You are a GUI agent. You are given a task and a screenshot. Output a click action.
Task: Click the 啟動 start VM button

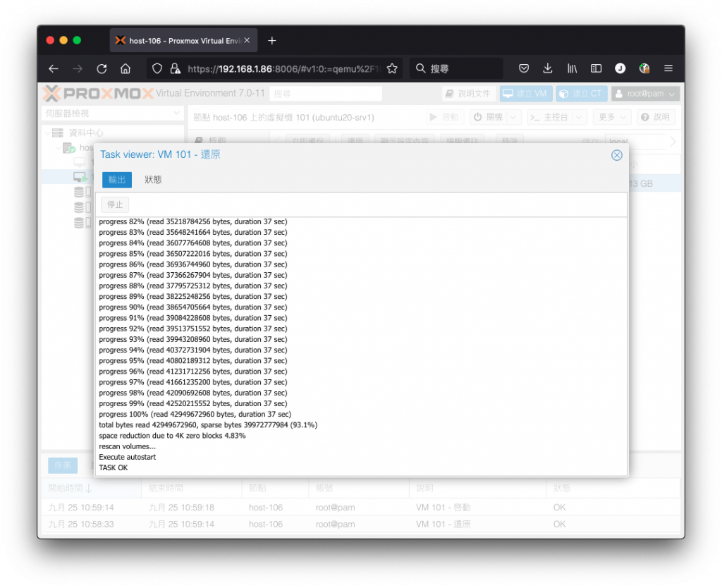coord(444,118)
